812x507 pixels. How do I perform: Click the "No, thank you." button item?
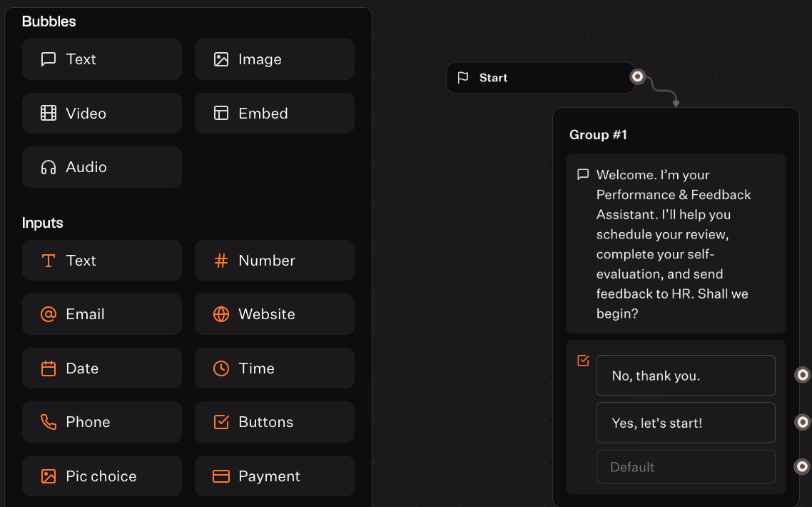[x=685, y=376]
